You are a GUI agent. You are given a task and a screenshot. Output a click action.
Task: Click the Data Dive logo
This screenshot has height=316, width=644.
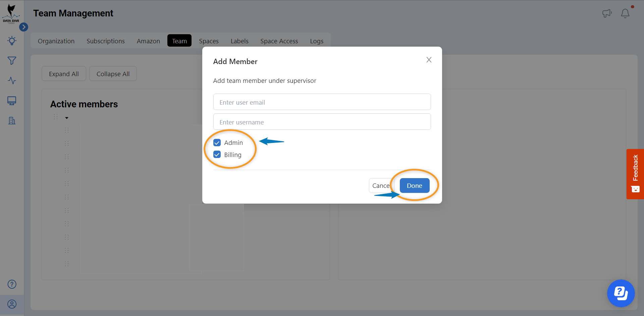tap(11, 13)
